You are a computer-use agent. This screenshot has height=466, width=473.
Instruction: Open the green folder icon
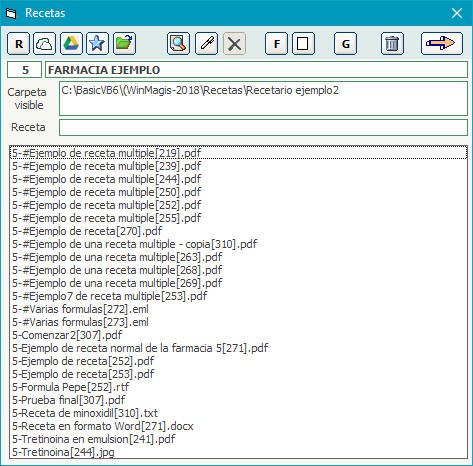(x=124, y=44)
